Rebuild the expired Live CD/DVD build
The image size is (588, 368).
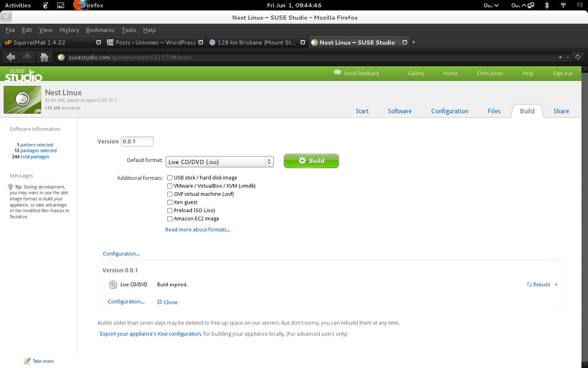pyautogui.click(x=539, y=285)
